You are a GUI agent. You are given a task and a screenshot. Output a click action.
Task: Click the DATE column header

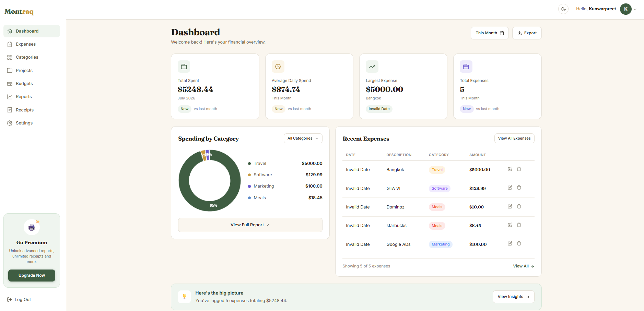[351, 155]
